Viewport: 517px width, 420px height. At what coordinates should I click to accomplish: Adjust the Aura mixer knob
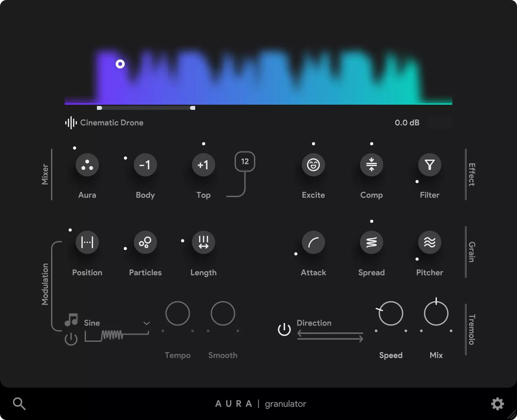coord(87,164)
